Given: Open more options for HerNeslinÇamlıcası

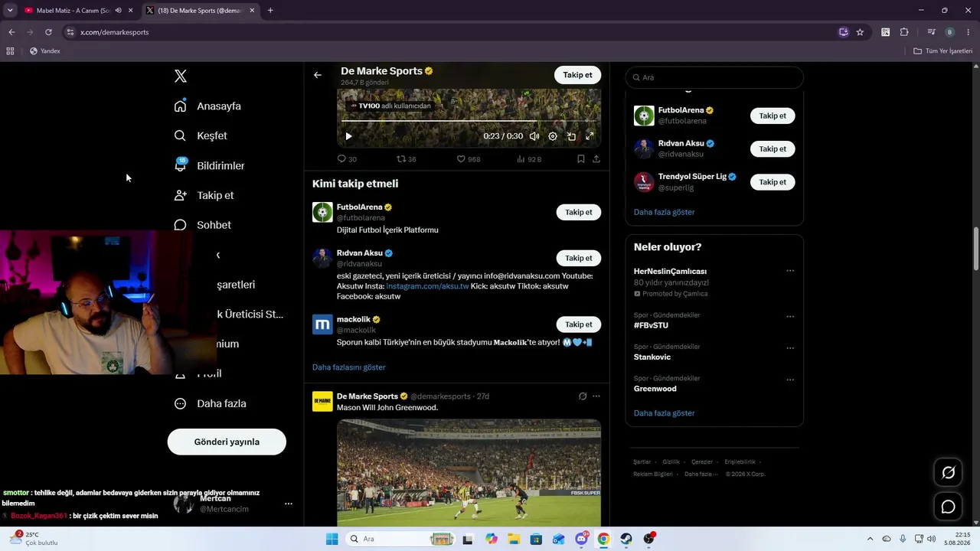Looking at the screenshot, I should pyautogui.click(x=790, y=271).
